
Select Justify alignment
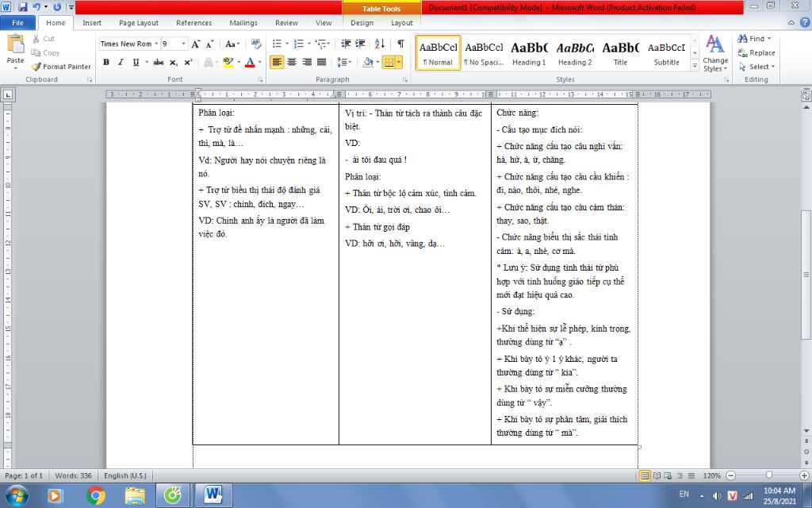tap(322, 62)
